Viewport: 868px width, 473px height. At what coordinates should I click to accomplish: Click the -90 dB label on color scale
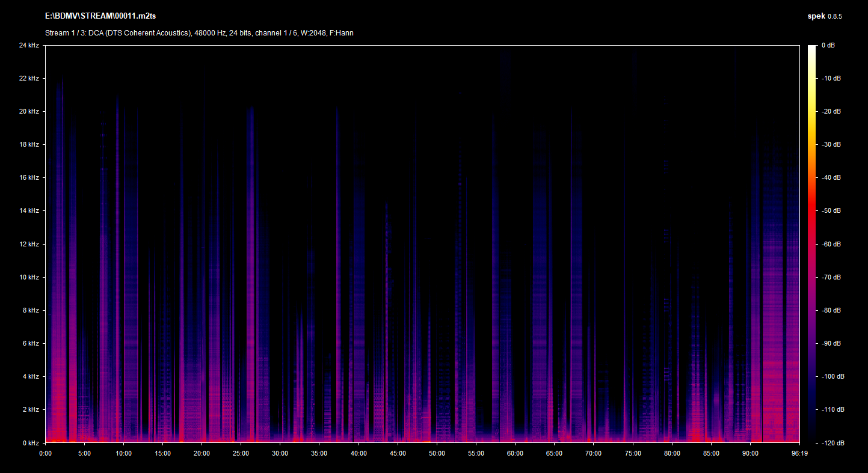point(831,343)
